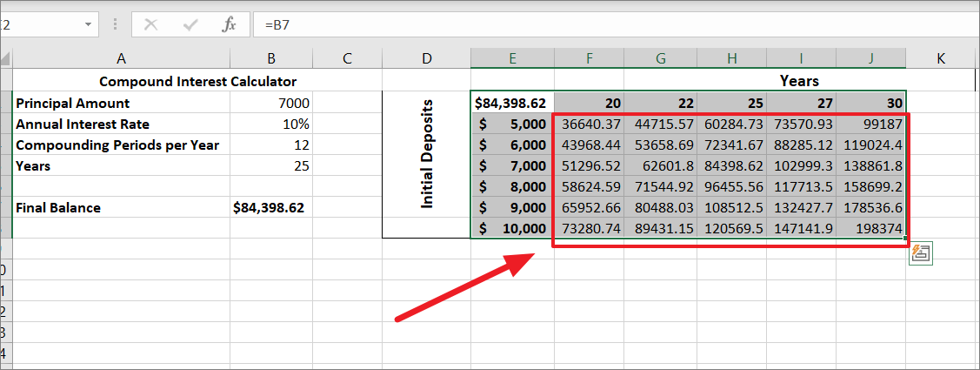The height and width of the screenshot is (370, 980).
Task: Click the Years heading above the table
Action: click(799, 81)
